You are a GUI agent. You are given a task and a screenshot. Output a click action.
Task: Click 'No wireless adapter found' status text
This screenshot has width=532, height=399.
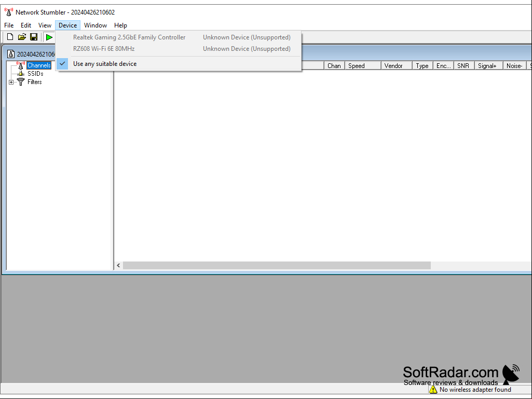pos(475,390)
